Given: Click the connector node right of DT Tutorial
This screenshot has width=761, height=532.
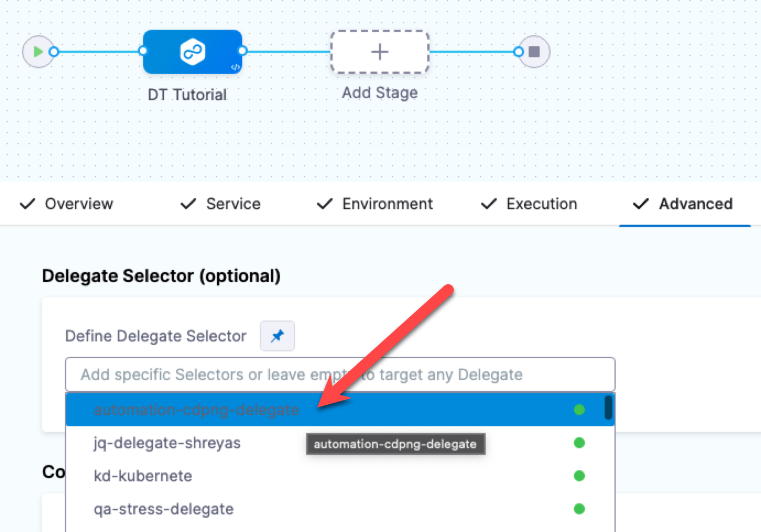Looking at the screenshot, I should [x=243, y=51].
